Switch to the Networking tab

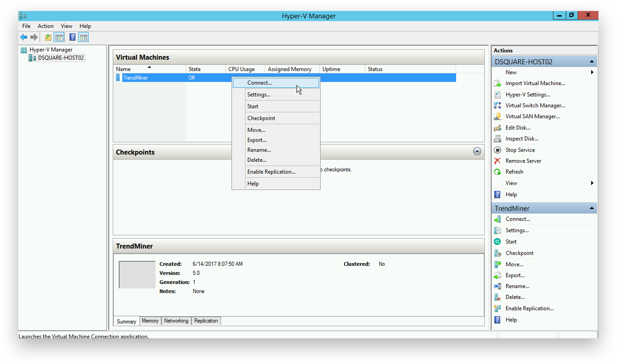pyautogui.click(x=176, y=321)
